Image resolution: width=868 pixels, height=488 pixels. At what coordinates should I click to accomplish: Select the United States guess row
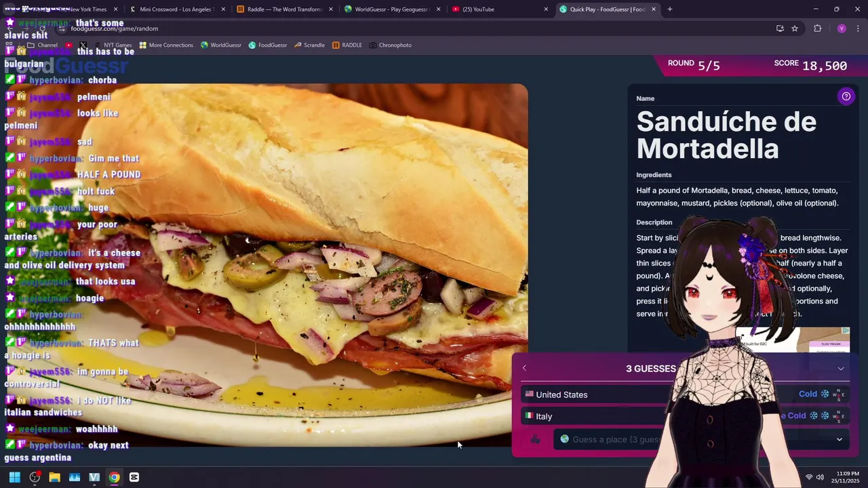click(685, 394)
